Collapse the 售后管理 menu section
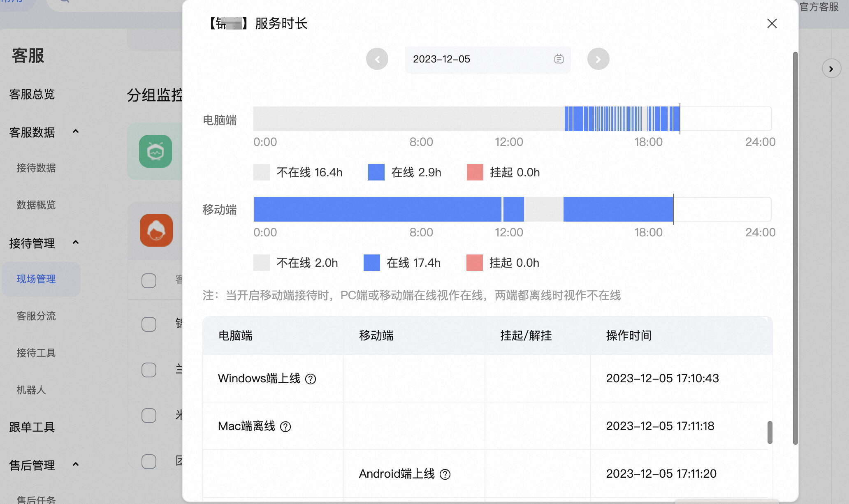 coord(76,465)
